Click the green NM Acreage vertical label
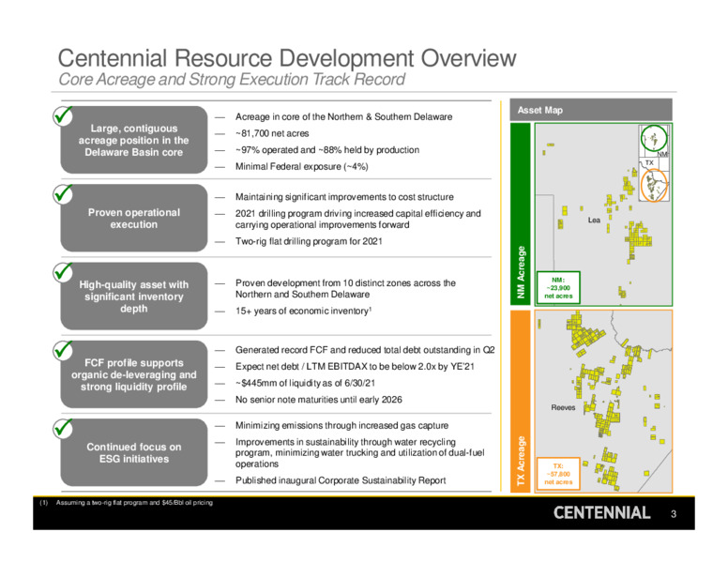 pyautogui.click(x=520, y=214)
